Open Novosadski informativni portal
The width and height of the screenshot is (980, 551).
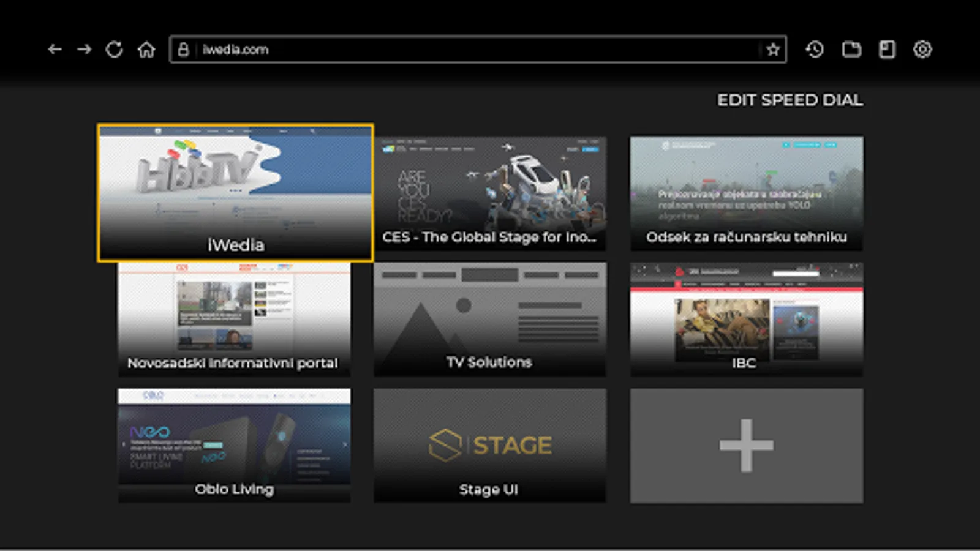coord(235,318)
